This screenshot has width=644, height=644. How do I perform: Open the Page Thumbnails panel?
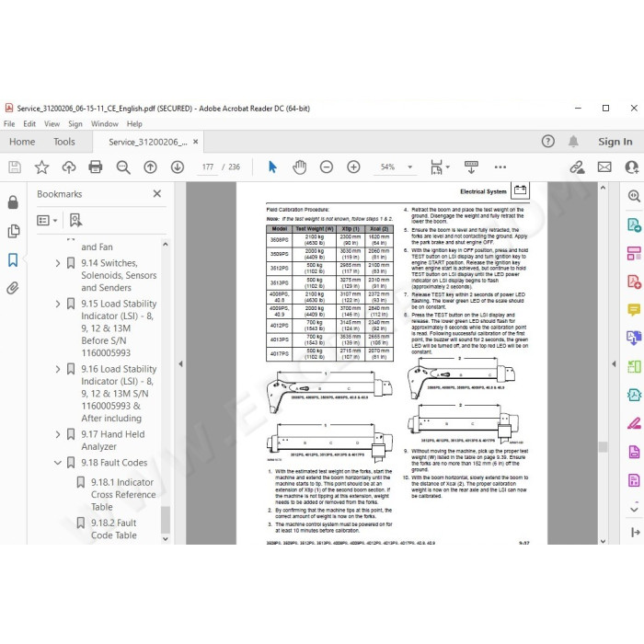click(x=13, y=231)
